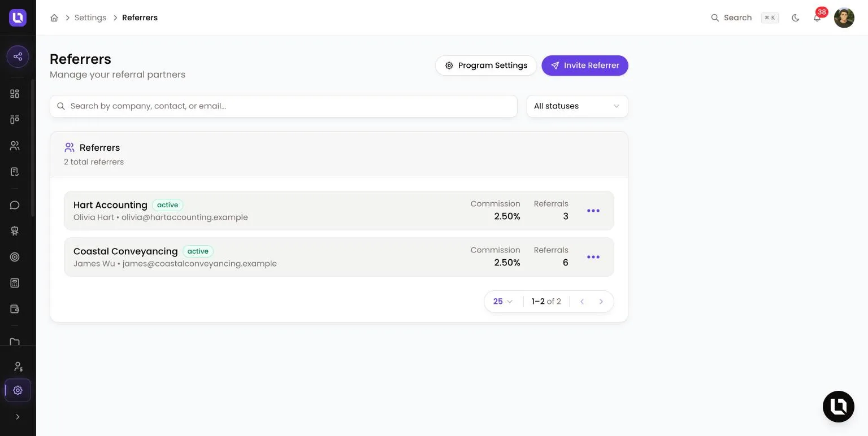This screenshot has height=436, width=868.
Task: Open the folder icon in sidebar
Action: [x=15, y=341]
